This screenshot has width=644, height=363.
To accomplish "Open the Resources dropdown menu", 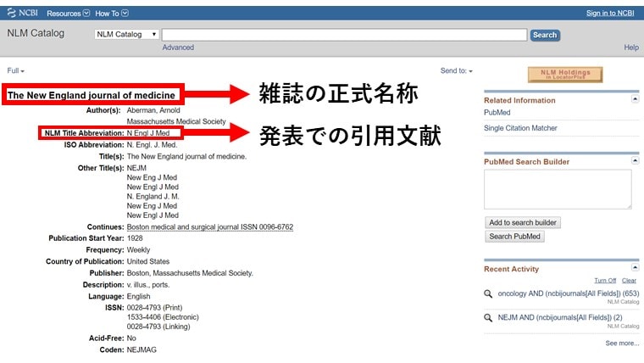I will tap(68, 14).
